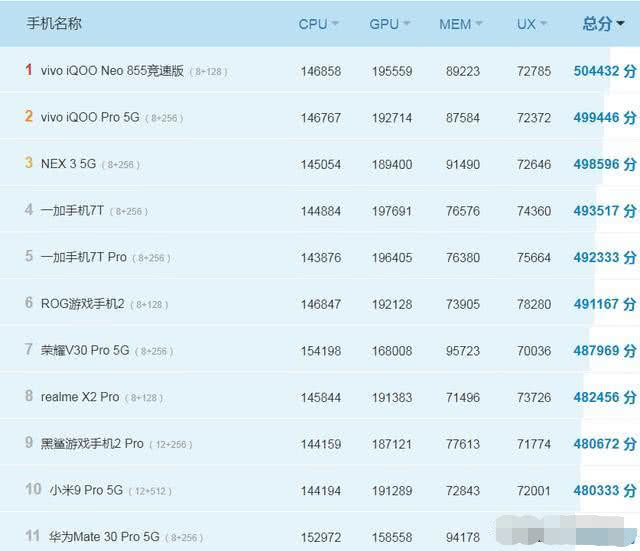Sort by the UX column arrow

click(x=543, y=24)
